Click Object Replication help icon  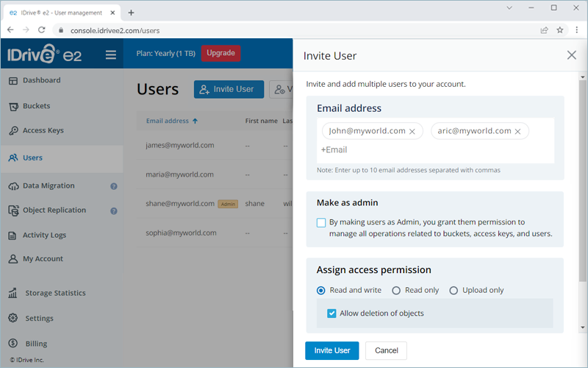(114, 210)
